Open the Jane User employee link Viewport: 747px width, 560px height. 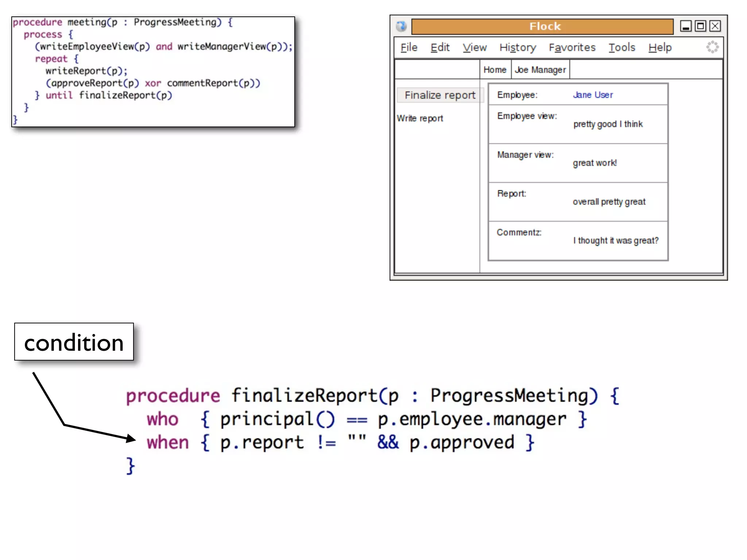(x=593, y=95)
